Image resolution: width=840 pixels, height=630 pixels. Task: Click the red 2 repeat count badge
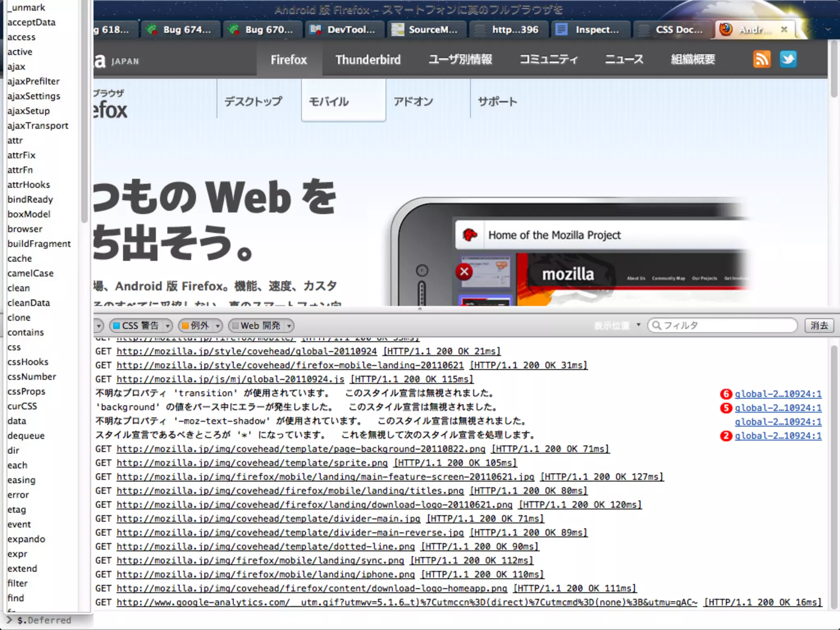726,436
